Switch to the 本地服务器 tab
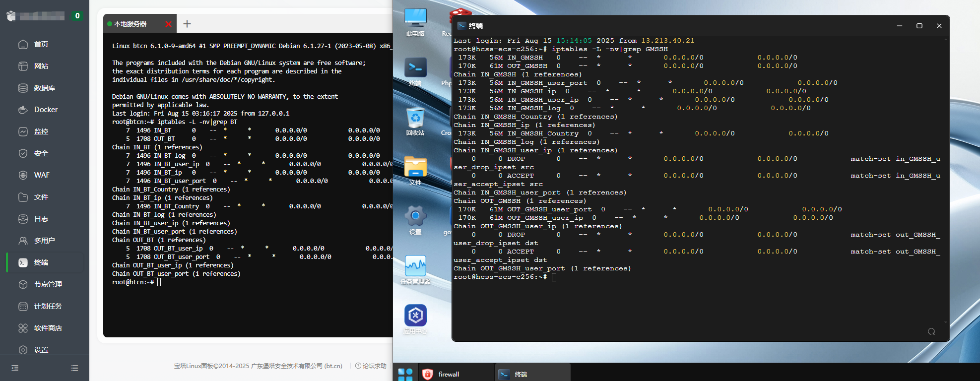This screenshot has height=381, width=980. [131, 24]
